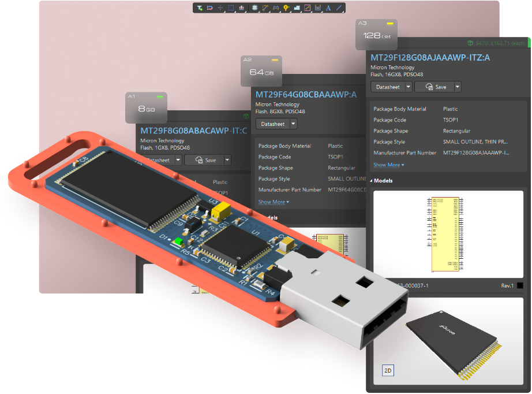Activate the dashed rectangle selection tool
The height and width of the screenshot is (394, 532).
(x=231, y=8)
